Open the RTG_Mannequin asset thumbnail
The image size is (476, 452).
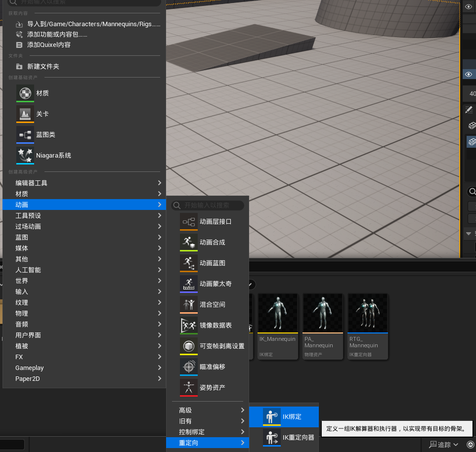point(368,314)
